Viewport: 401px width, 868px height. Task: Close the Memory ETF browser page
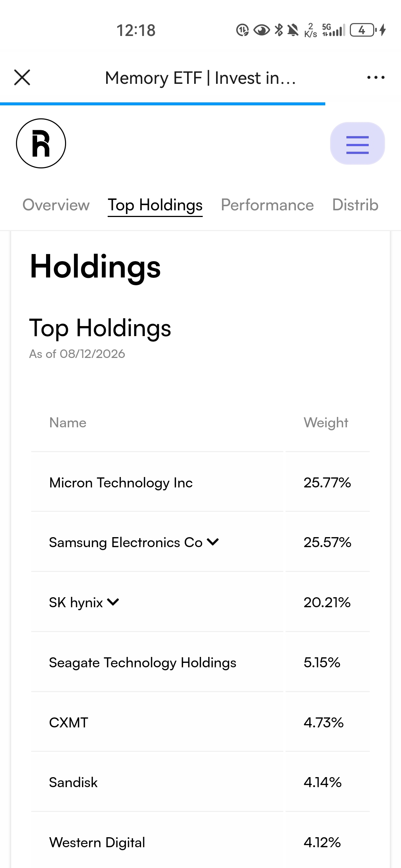(22, 78)
